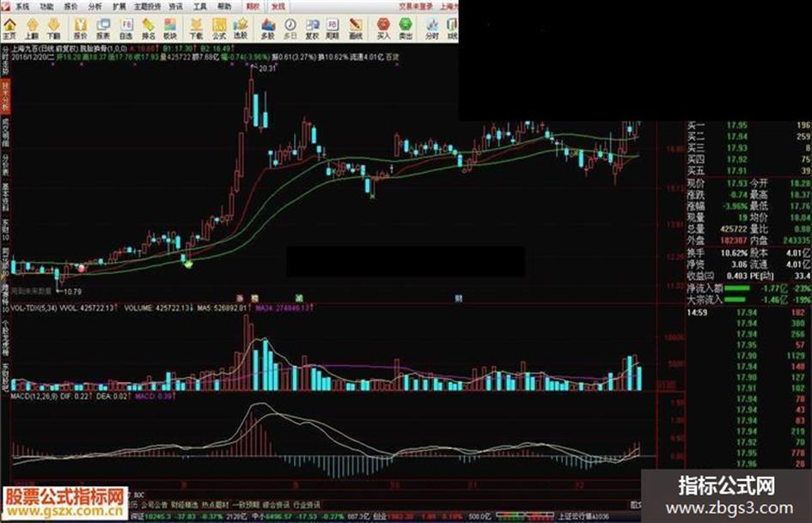The image size is (812, 523).
Task: Open the 工具 menu
Action: click(x=200, y=7)
